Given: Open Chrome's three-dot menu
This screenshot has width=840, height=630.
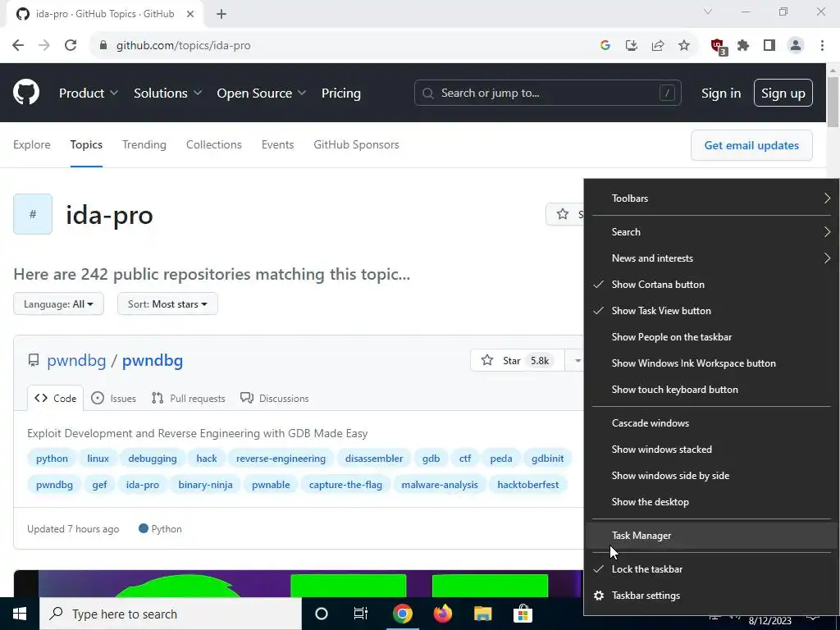Looking at the screenshot, I should click(822, 46).
